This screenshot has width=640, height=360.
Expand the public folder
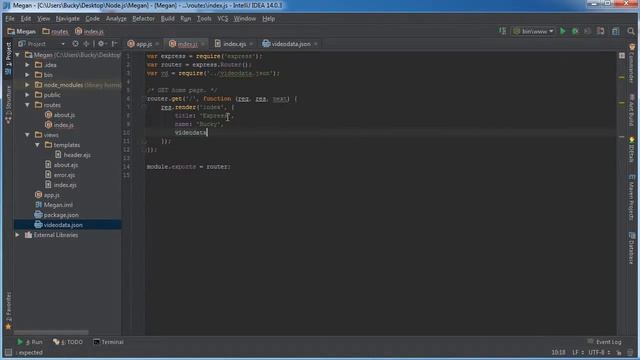27,95
